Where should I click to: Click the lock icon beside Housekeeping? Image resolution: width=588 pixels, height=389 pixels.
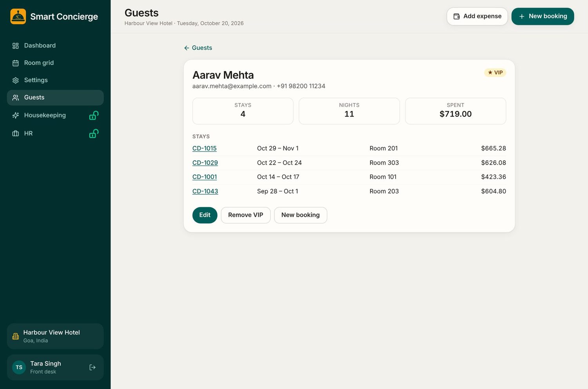94,115
